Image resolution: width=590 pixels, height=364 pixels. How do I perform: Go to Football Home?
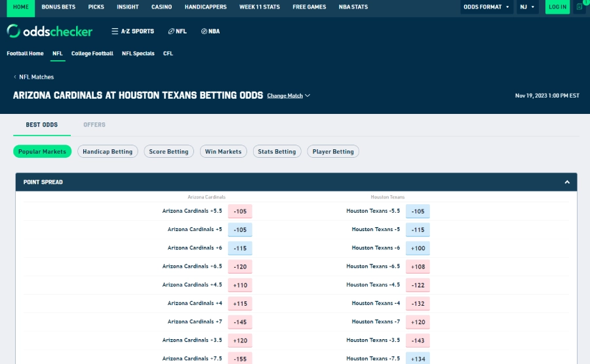click(x=25, y=53)
